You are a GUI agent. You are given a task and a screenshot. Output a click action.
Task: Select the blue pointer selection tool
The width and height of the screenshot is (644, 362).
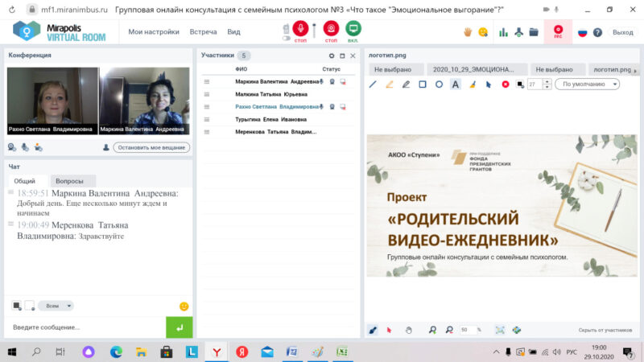click(x=489, y=84)
